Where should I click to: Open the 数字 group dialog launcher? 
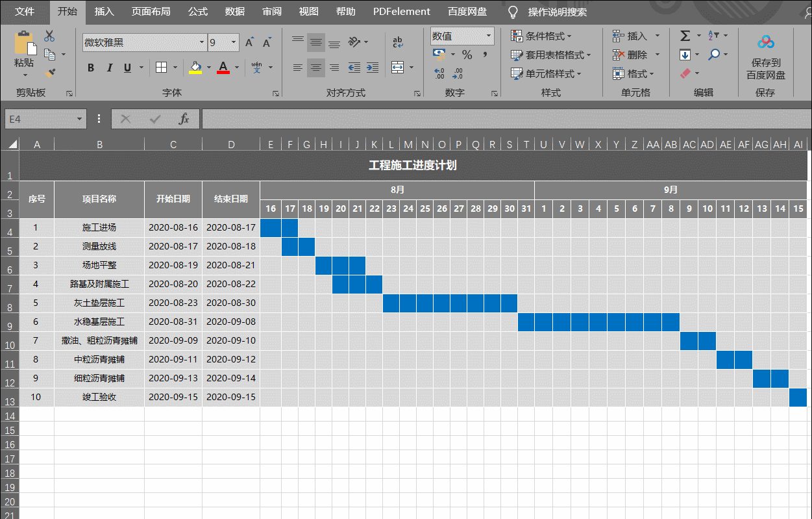pyautogui.click(x=495, y=94)
